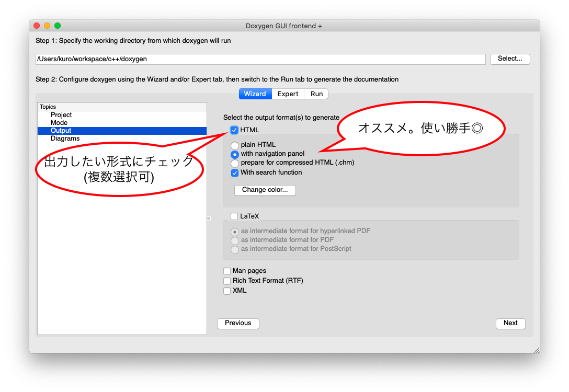Choose the 'with navigation panel' option

235,154
